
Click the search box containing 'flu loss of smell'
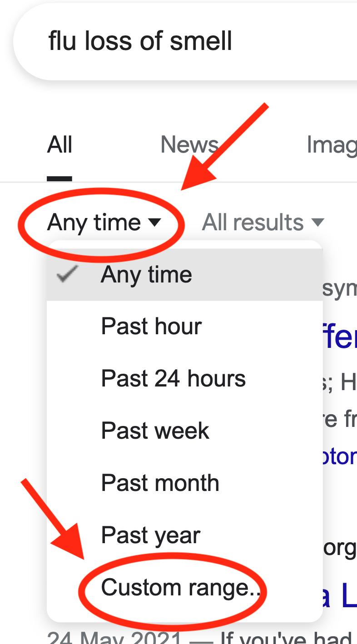182,42
